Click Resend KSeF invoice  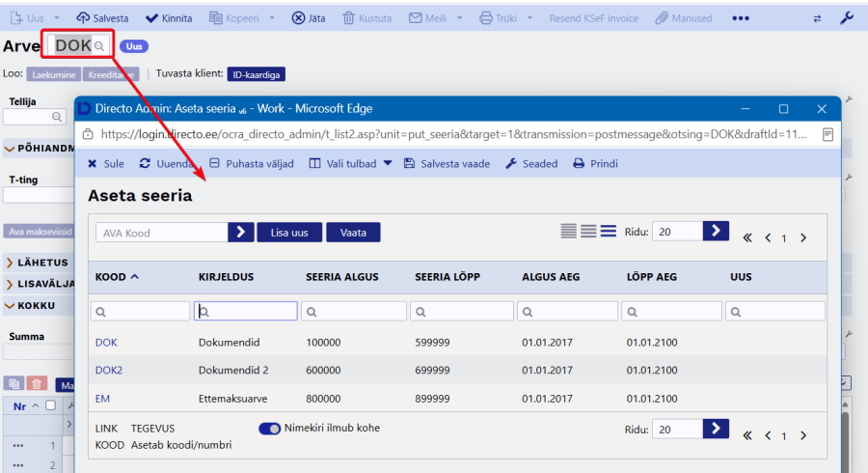point(593,18)
